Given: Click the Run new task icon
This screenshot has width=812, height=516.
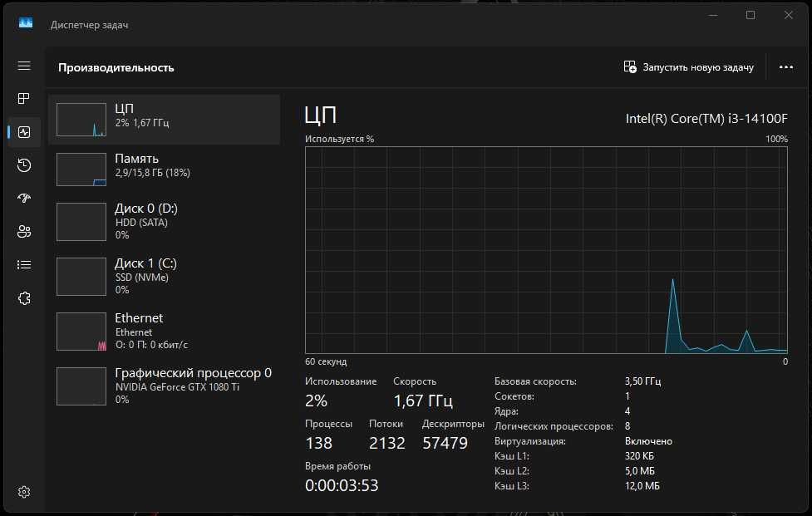Looking at the screenshot, I should pos(630,66).
